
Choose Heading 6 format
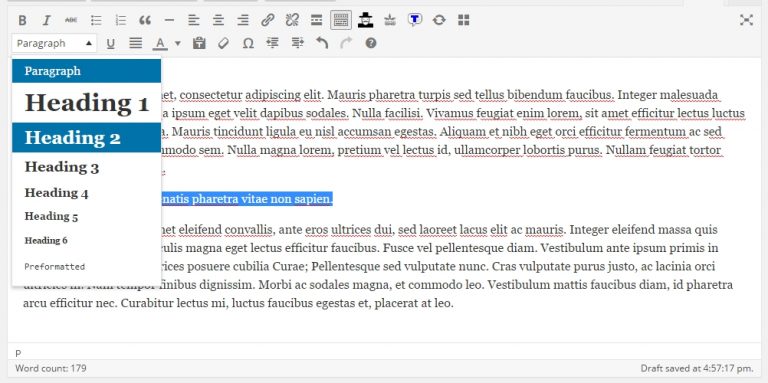(x=87, y=240)
